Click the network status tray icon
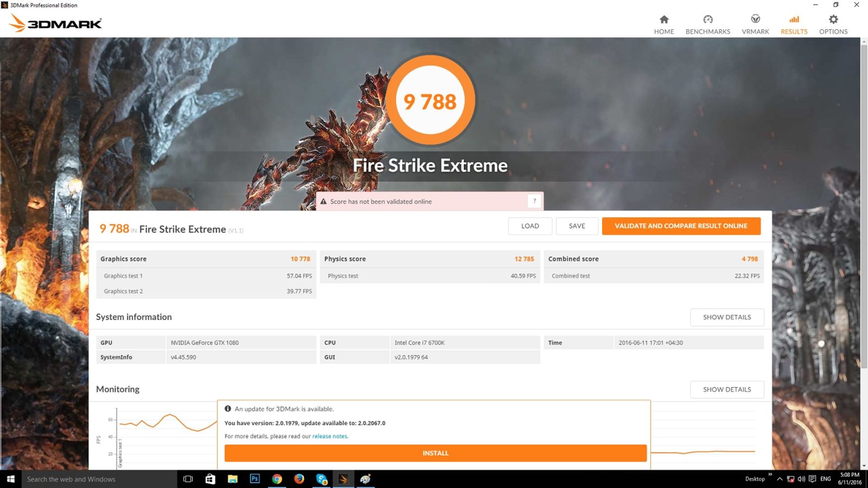The height and width of the screenshot is (488, 868). (790, 479)
